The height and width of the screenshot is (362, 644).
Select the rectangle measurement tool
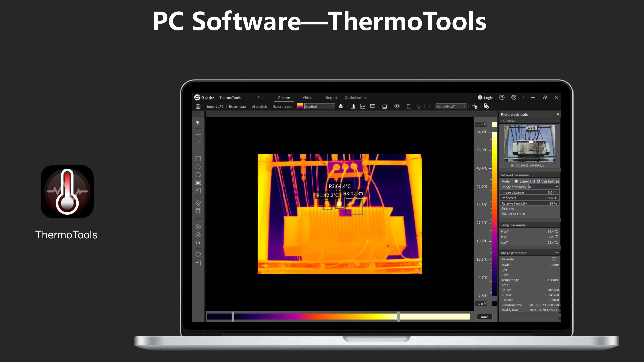198,159
